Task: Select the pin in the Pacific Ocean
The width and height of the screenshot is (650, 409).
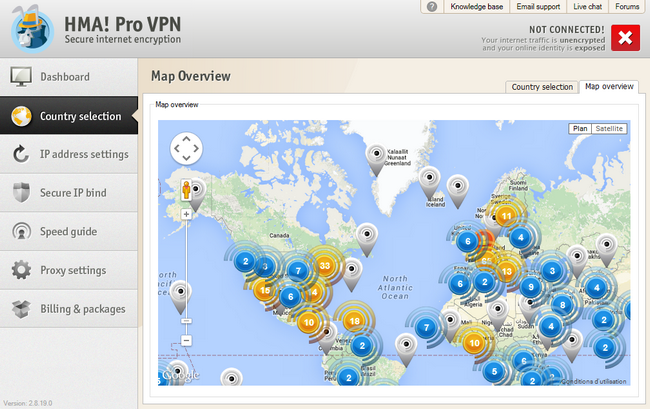Action: pos(181,297)
